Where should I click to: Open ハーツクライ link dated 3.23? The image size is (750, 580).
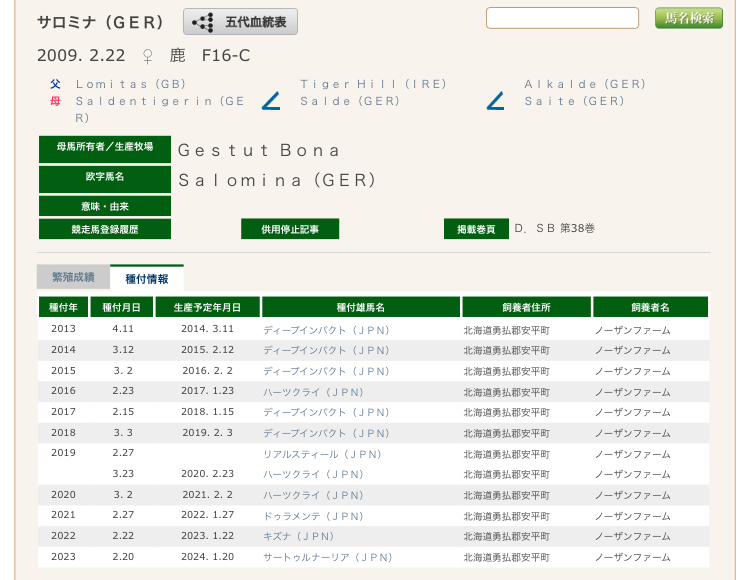(313, 475)
